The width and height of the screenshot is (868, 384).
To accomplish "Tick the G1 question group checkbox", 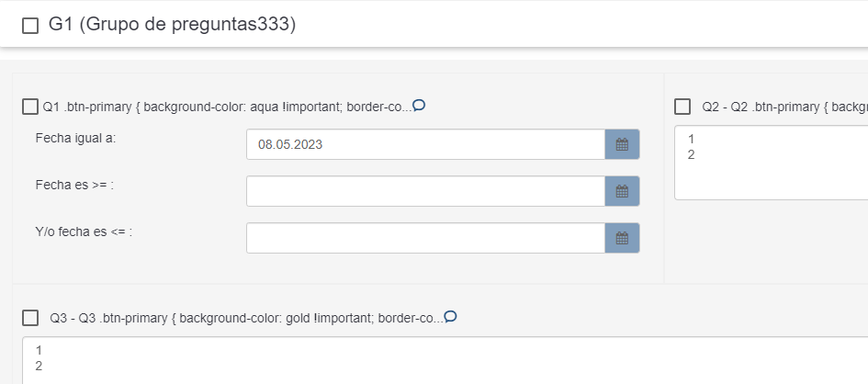I will tap(29, 26).
